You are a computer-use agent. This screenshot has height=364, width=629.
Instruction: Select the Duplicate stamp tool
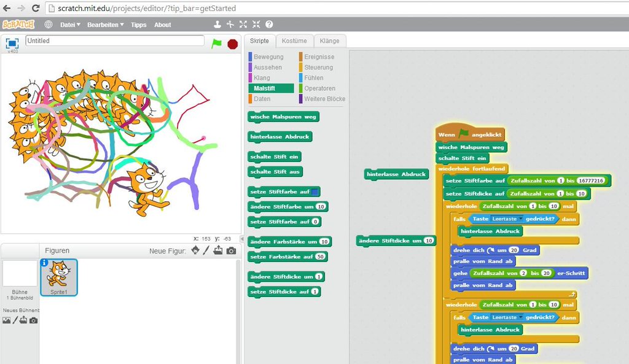pyautogui.click(x=217, y=25)
